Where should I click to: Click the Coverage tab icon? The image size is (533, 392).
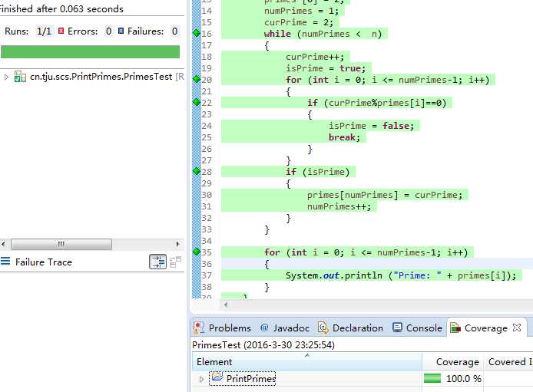click(455, 328)
